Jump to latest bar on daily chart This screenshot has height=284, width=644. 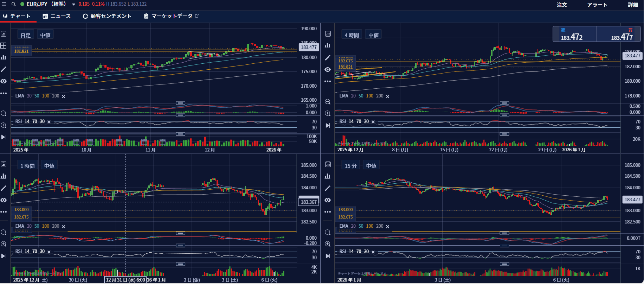(x=4, y=137)
